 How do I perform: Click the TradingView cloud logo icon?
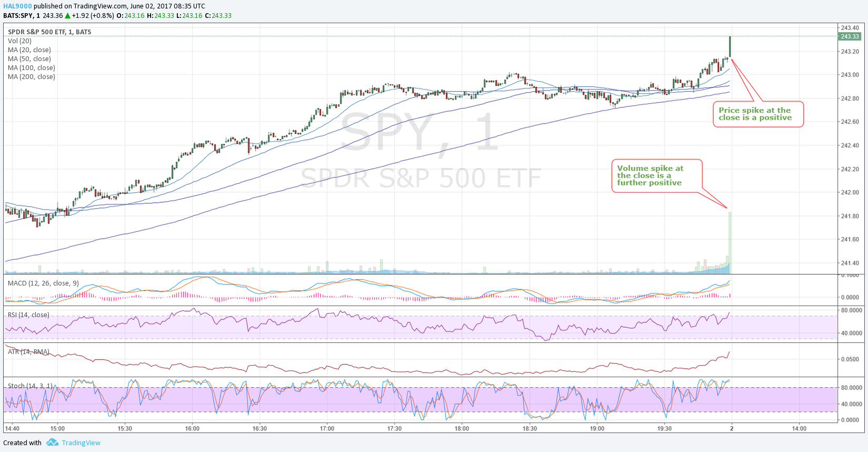point(52,443)
